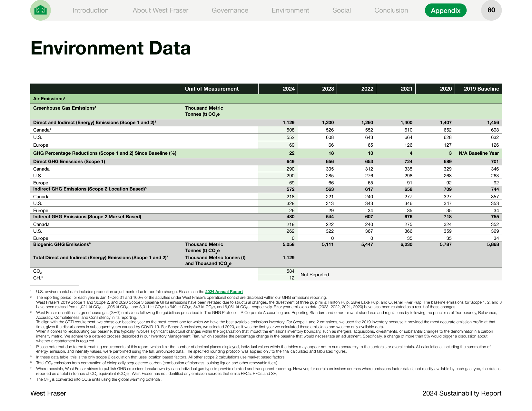Click the 2023 Biogenic value 5,111

click(x=328, y=244)
